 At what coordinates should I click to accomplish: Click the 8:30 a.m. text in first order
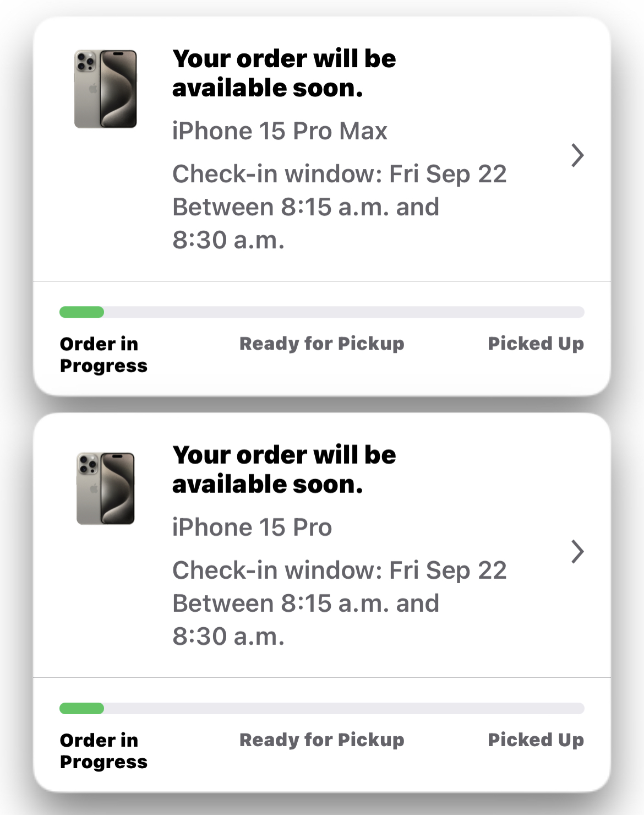tap(228, 240)
